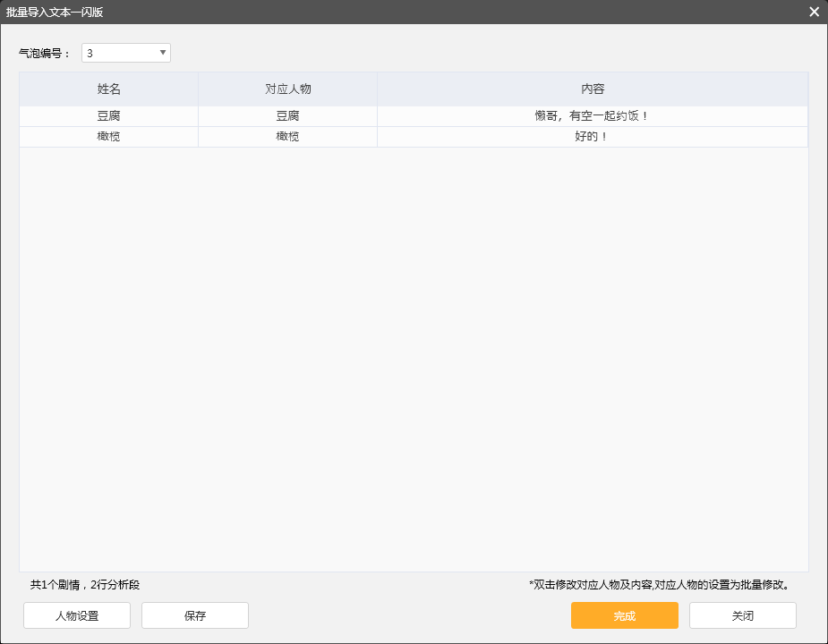Click the 对应人物 column header
Viewport: 828px width, 644px height.
tap(287, 89)
